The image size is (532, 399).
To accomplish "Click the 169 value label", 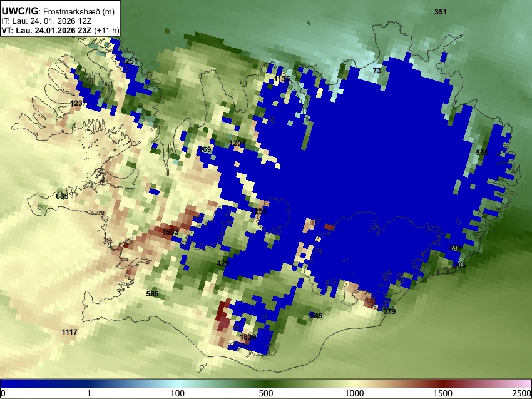I will [205, 149].
